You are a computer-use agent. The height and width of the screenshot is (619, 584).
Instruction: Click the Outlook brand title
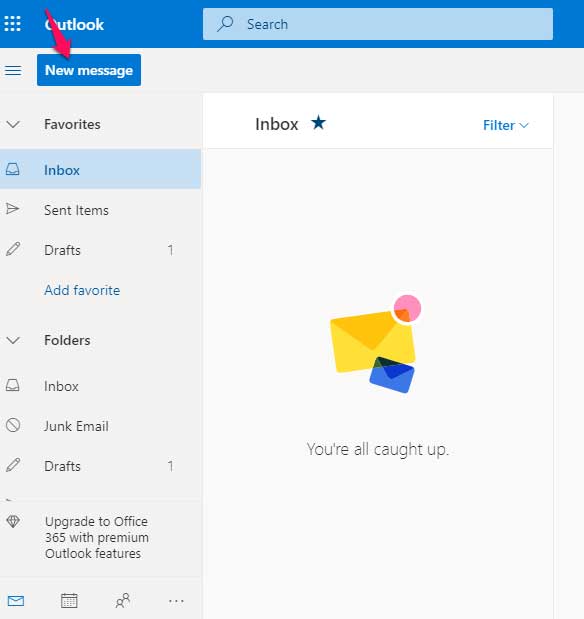[74, 24]
